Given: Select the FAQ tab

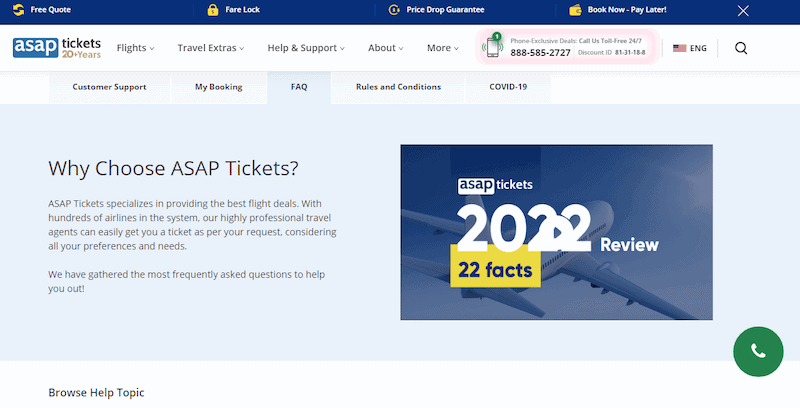Looking at the screenshot, I should [299, 87].
